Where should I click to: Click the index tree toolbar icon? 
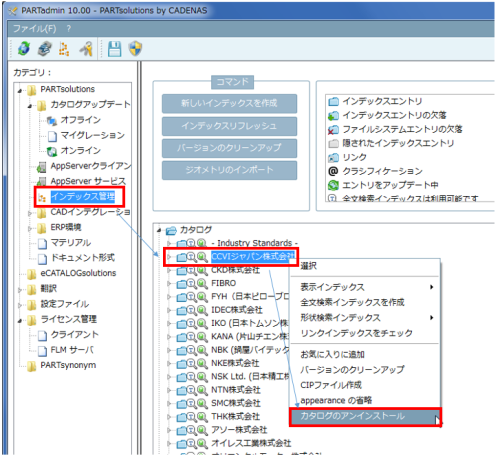click(x=64, y=49)
